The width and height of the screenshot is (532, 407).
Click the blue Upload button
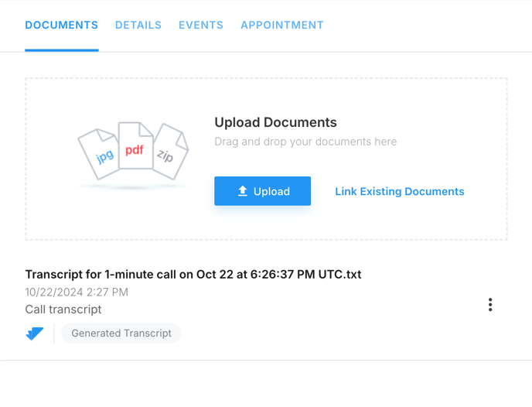point(262,191)
